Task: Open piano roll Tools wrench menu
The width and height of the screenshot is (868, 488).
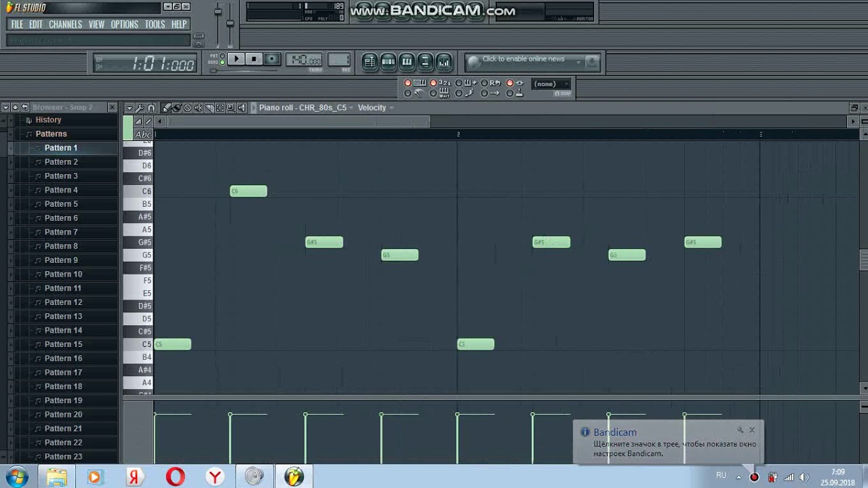Action: point(140,108)
